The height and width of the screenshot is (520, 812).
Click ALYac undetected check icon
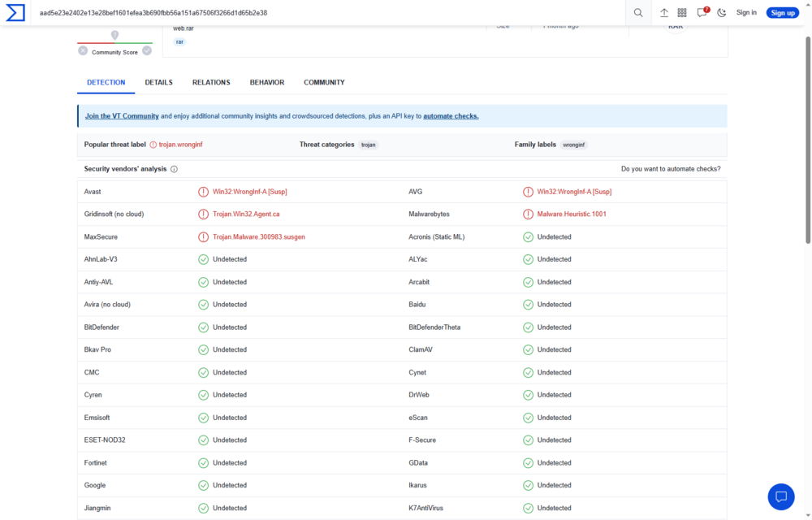528,259
